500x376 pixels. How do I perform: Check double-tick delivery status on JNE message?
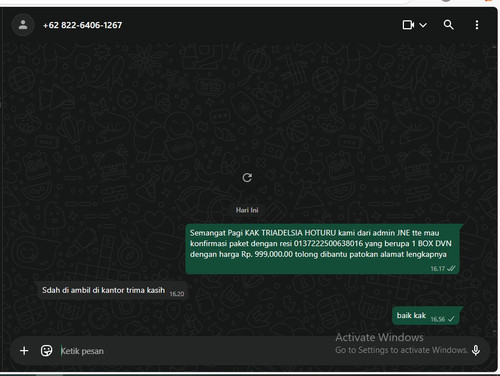tap(451, 268)
